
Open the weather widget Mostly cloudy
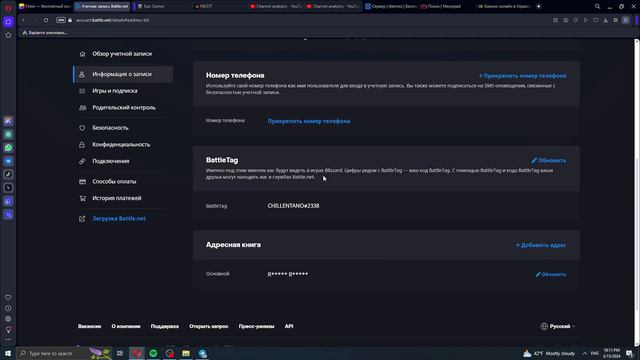coord(549,353)
